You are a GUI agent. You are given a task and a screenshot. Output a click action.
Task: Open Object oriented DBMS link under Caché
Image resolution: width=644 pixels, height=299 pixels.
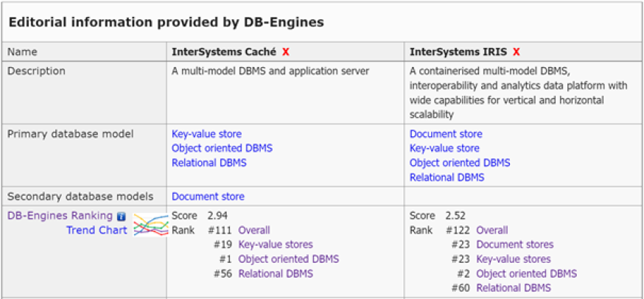[223, 148]
